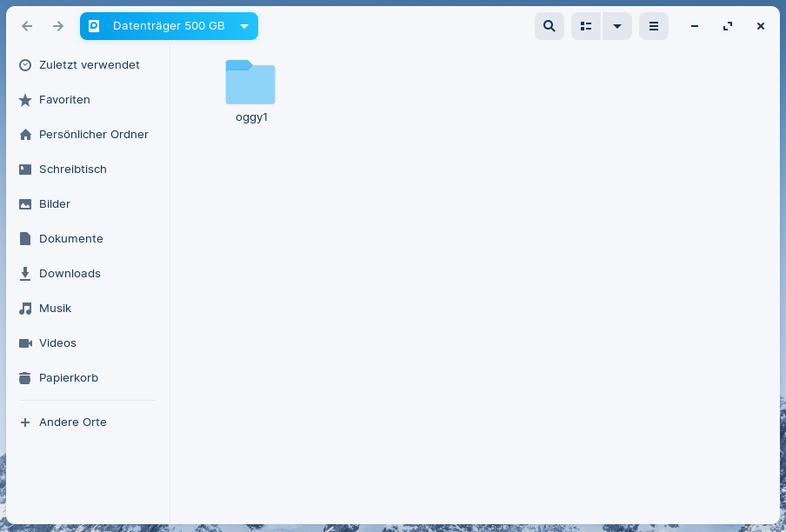Viewport: 786px width, 532px height.
Task: Expand the view options dropdown arrow
Action: click(x=617, y=26)
